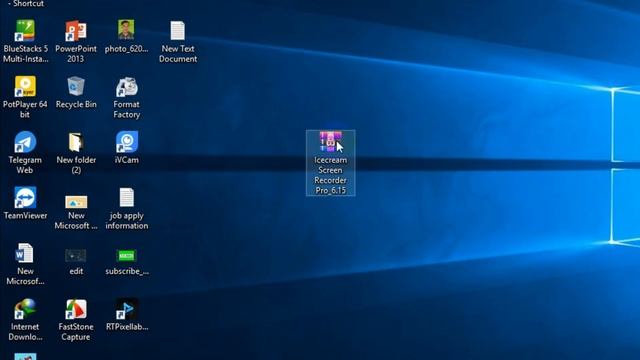Viewport: 640px width, 360px height.
Task: Select the New folder (2) icon
Action: [x=76, y=142]
